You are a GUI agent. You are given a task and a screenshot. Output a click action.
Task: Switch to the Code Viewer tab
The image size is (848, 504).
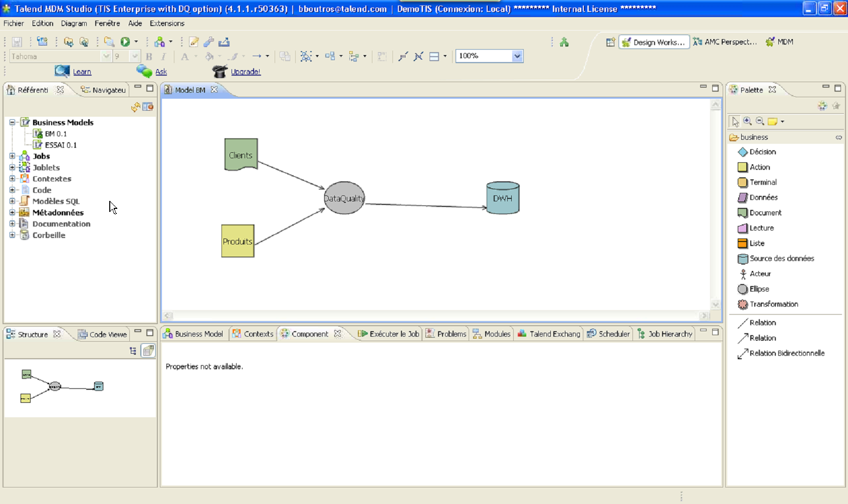point(102,335)
